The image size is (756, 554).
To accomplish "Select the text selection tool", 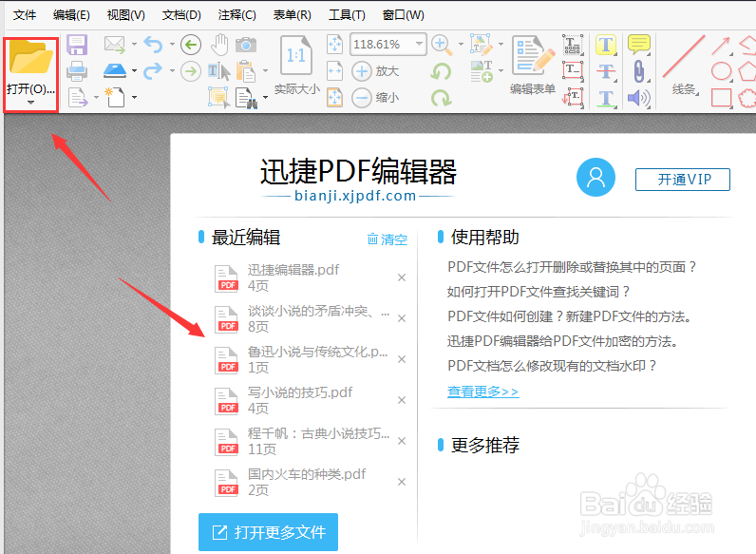I will (218, 71).
